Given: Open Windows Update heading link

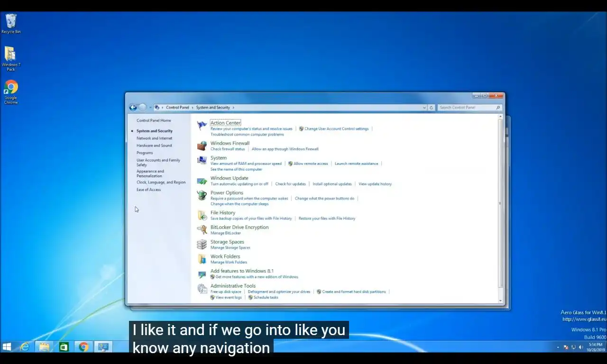Looking at the screenshot, I should coord(230,178).
